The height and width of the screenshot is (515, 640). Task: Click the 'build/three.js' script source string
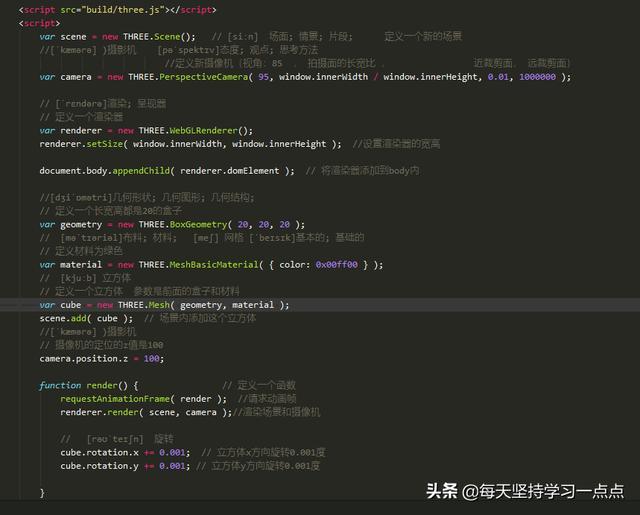tap(123, 10)
